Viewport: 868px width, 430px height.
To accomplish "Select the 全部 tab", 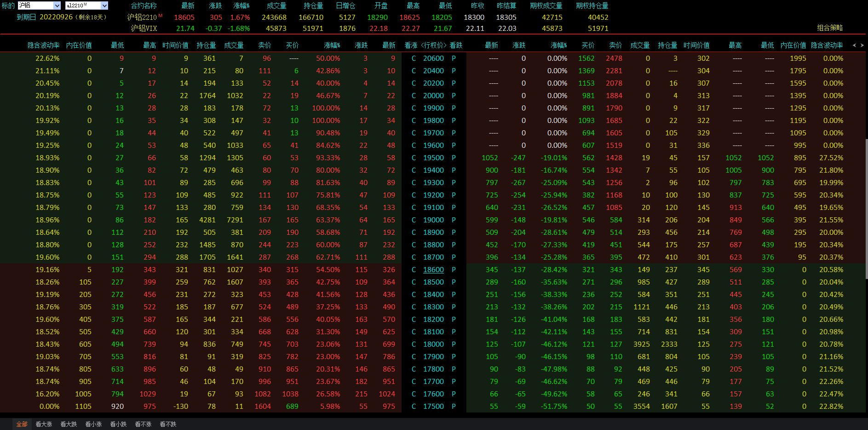I will point(22,424).
